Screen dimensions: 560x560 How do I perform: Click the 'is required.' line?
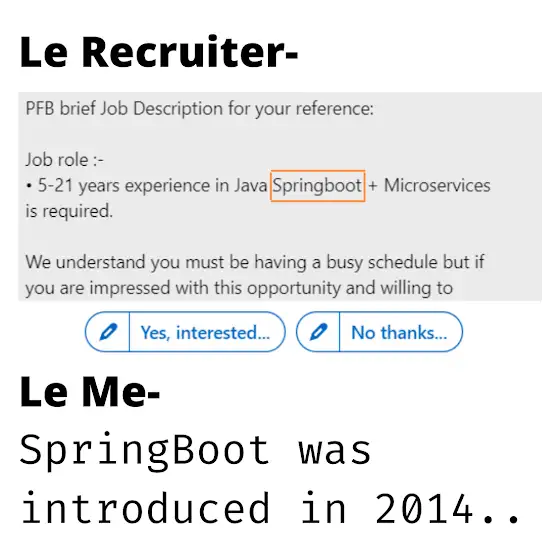[x=69, y=211]
